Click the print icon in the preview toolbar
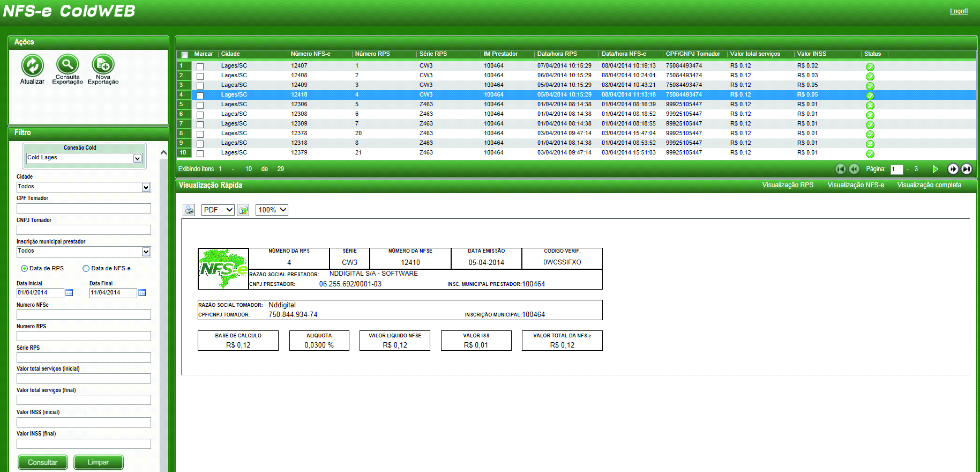 (189, 210)
